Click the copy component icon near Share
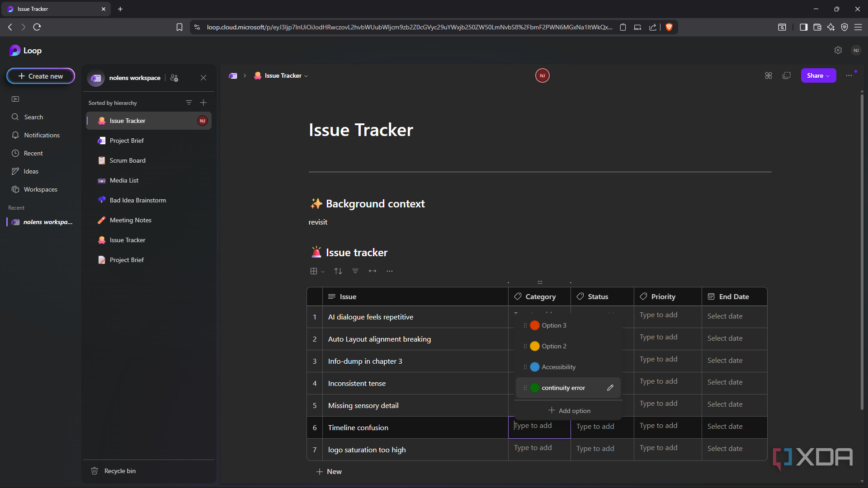Image resolution: width=868 pixels, height=488 pixels. click(787, 75)
